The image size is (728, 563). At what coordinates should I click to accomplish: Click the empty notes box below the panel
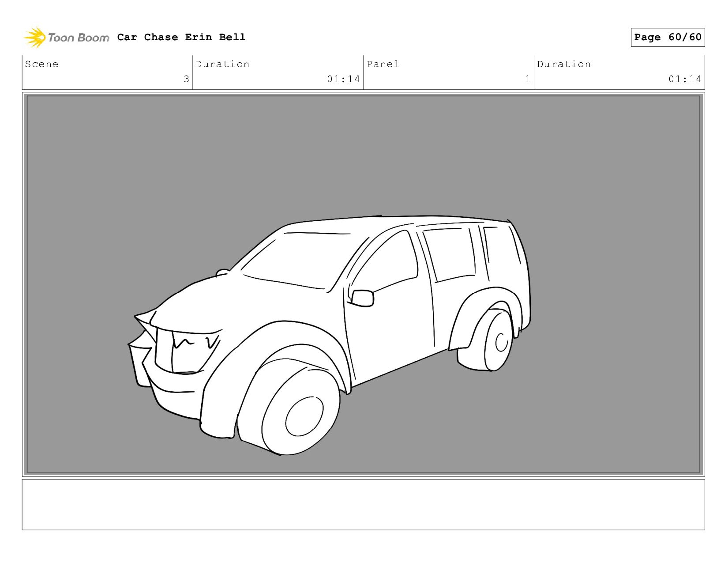click(363, 505)
